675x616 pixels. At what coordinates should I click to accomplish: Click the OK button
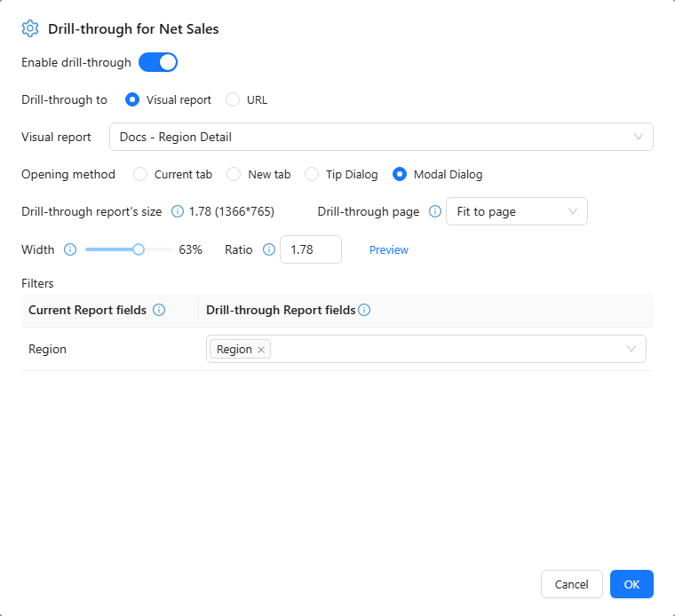pyautogui.click(x=632, y=584)
